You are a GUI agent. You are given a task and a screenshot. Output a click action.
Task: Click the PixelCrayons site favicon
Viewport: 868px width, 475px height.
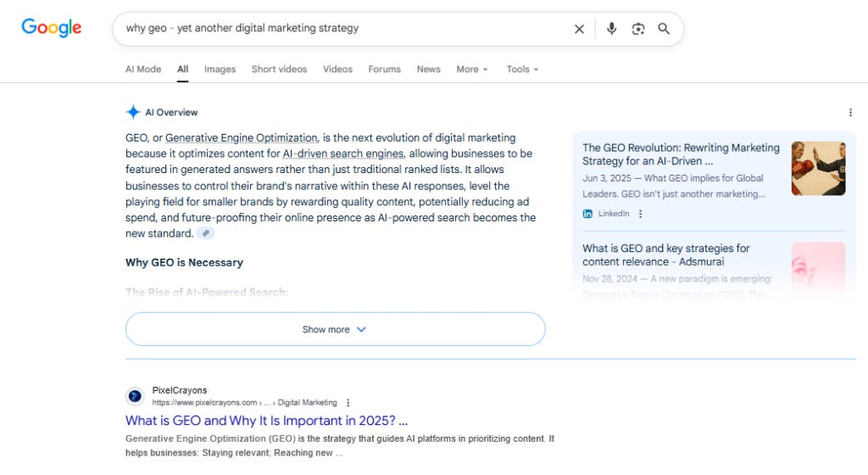coord(135,396)
